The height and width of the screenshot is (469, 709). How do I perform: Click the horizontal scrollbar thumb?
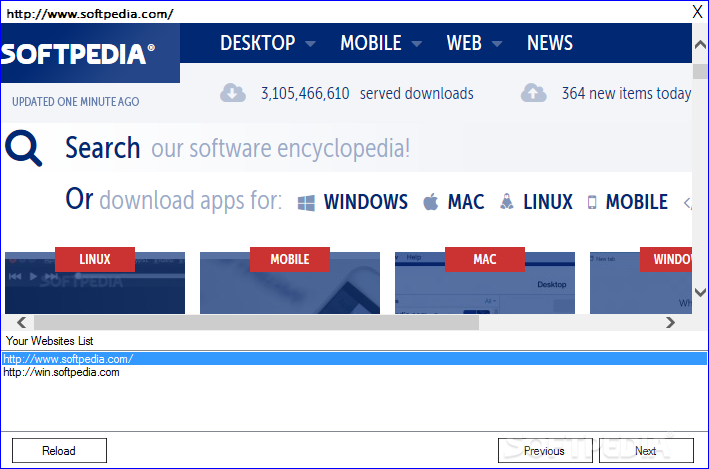[256, 322]
